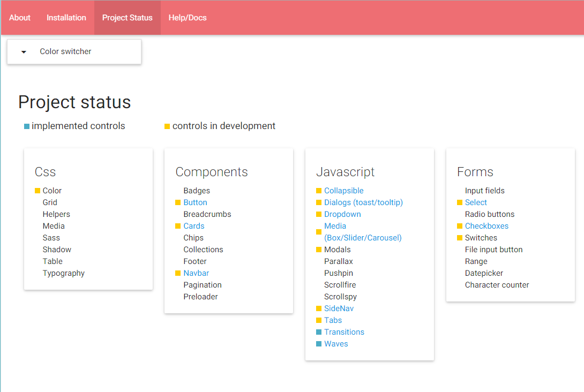Open the Installation menu item
Viewport: 584px width, 392px height.
click(x=66, y=18)
